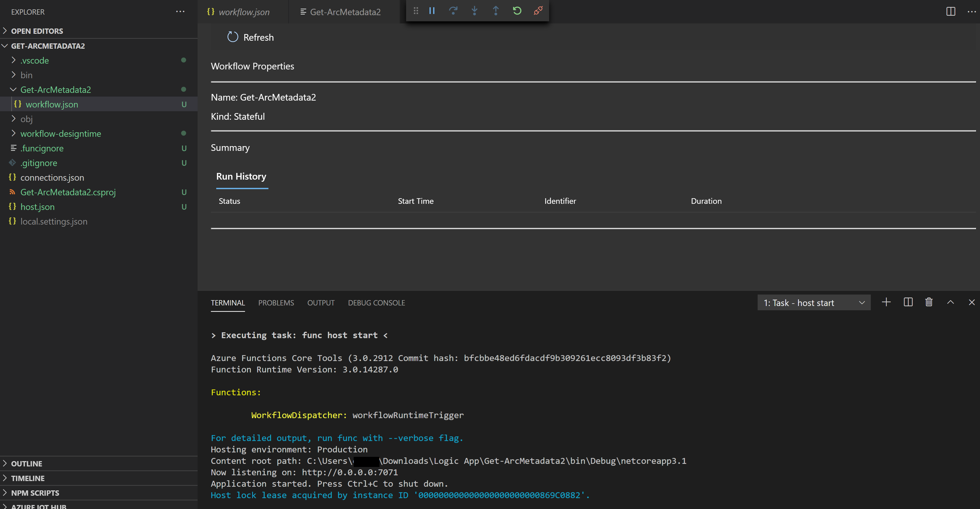Click the debug Step Out arrow

tap(495, 11)
